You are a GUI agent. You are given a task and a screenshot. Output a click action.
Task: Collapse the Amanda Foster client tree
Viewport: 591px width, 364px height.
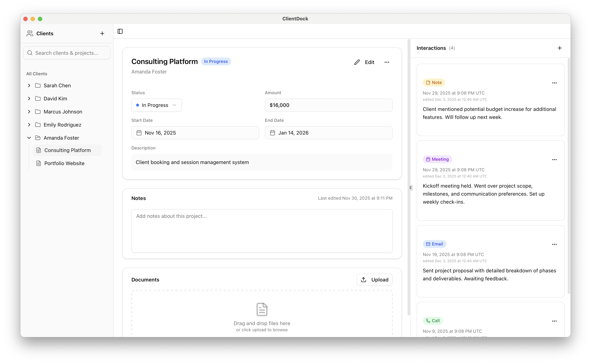click(x=29, y=138)
